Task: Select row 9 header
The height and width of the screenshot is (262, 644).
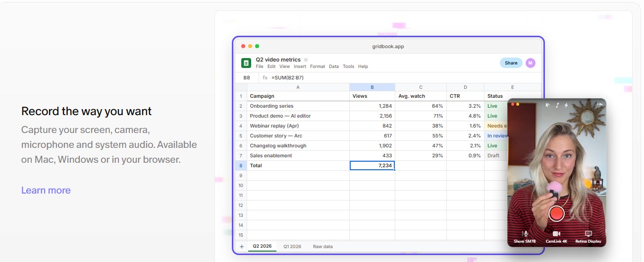Action: tap(241, 176)
